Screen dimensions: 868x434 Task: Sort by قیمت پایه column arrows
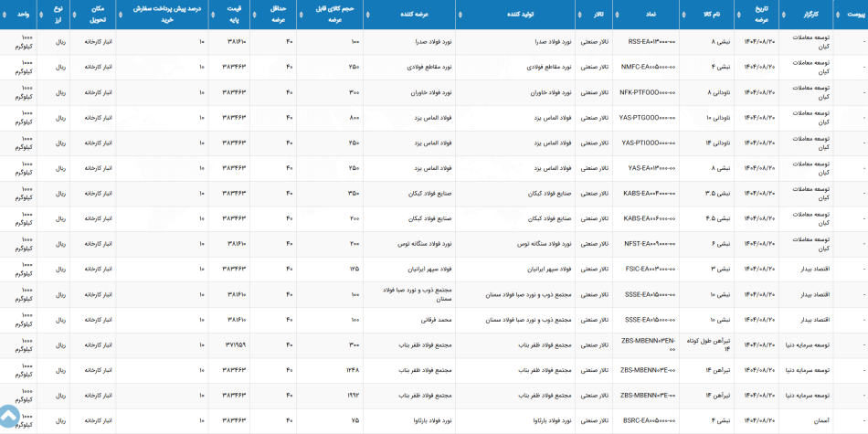213,15
